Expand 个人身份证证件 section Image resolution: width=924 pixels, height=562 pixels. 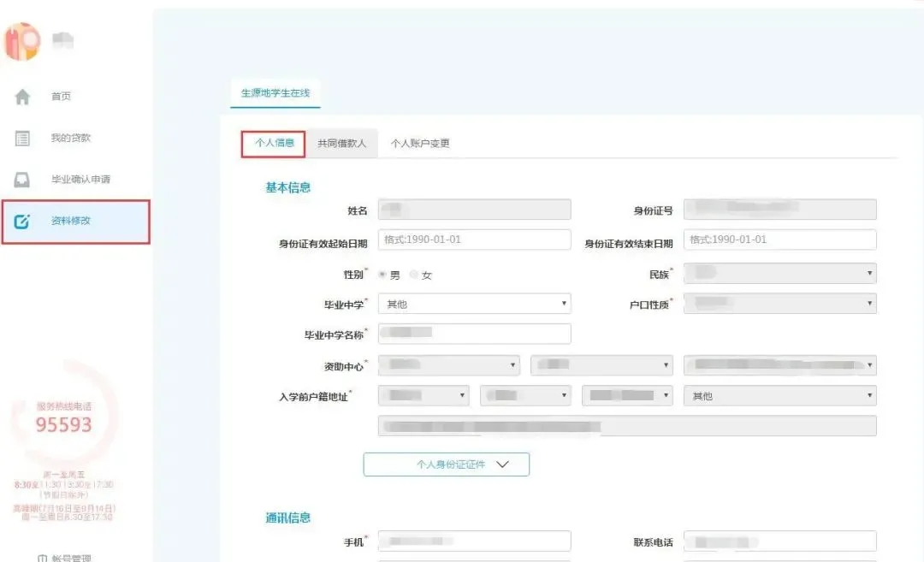(x=446, y=464)
